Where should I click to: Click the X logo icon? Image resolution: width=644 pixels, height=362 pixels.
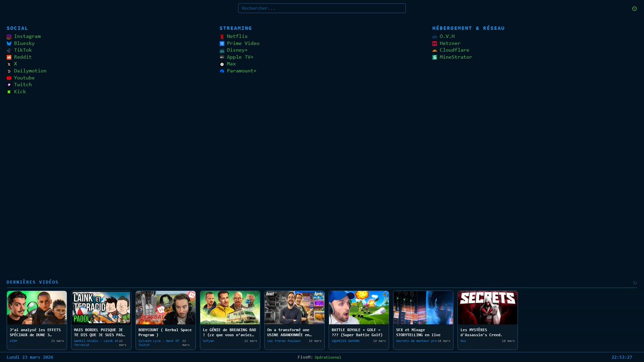pos(9,64)
